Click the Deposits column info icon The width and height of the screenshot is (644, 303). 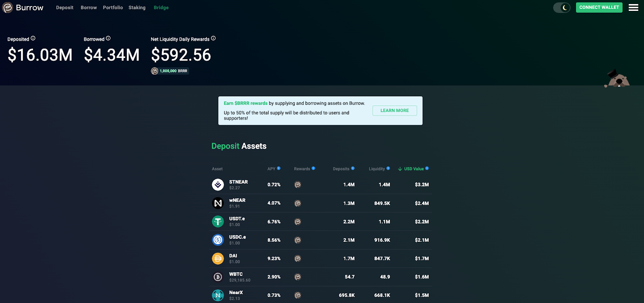[353, 168]
